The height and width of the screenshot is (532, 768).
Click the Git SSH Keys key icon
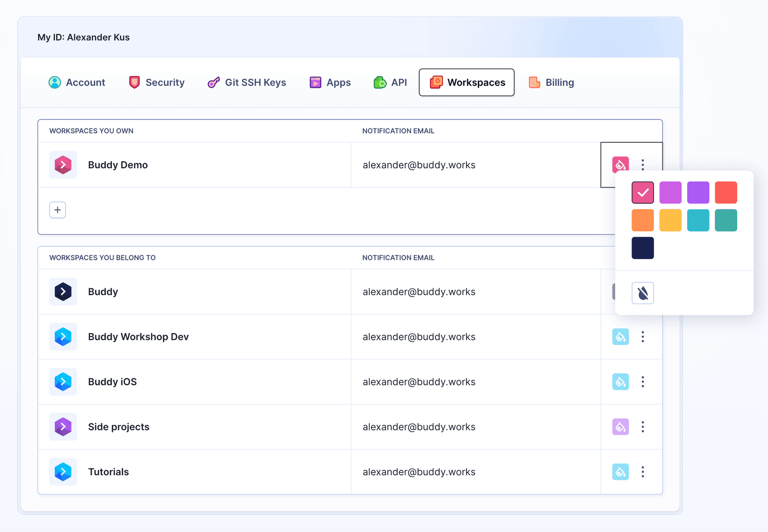(214, 82)
